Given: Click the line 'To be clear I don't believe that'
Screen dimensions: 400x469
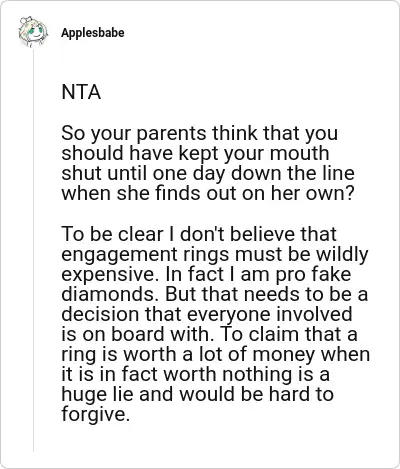Looking at the screenshot, I should tap(199, 234).
